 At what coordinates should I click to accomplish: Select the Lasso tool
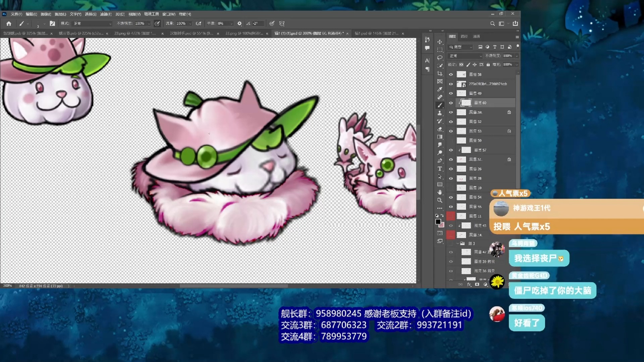(440, 58)
